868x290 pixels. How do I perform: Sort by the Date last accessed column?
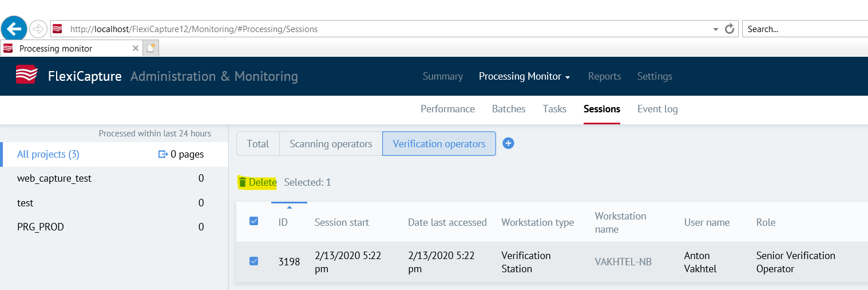447,222
